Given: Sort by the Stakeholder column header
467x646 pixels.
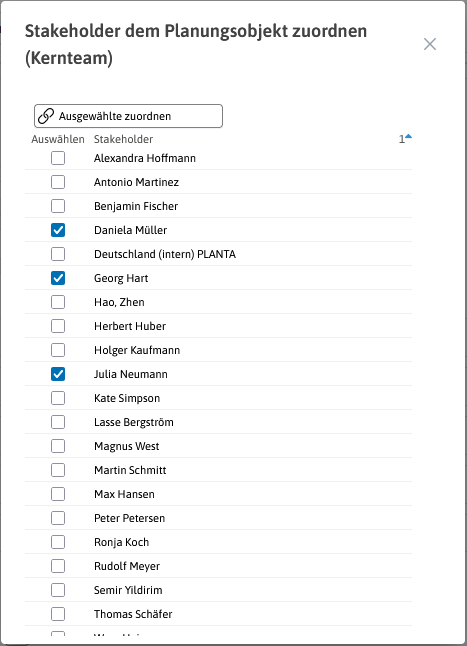Looking at the screenshot, I should (123, 139).
